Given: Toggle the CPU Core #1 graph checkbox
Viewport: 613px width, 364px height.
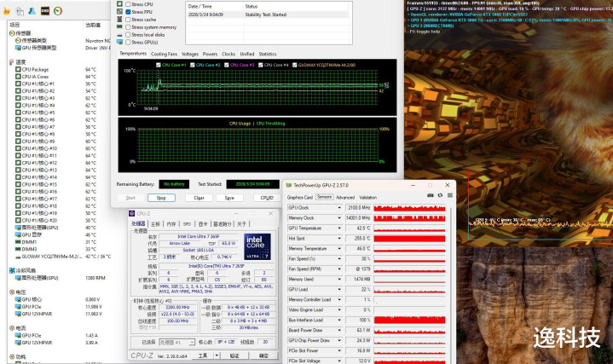Looking at the screenshot, I should tap(158, 65).
